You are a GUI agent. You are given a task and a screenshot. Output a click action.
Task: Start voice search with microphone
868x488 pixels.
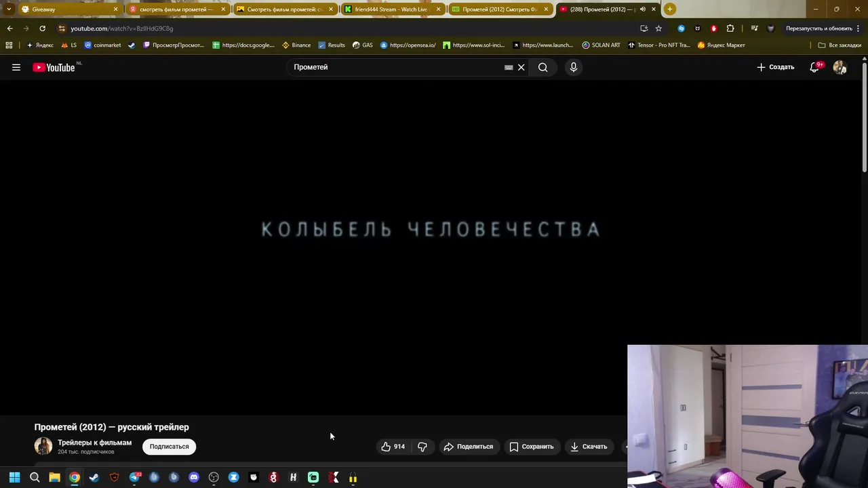coord(574,67)
